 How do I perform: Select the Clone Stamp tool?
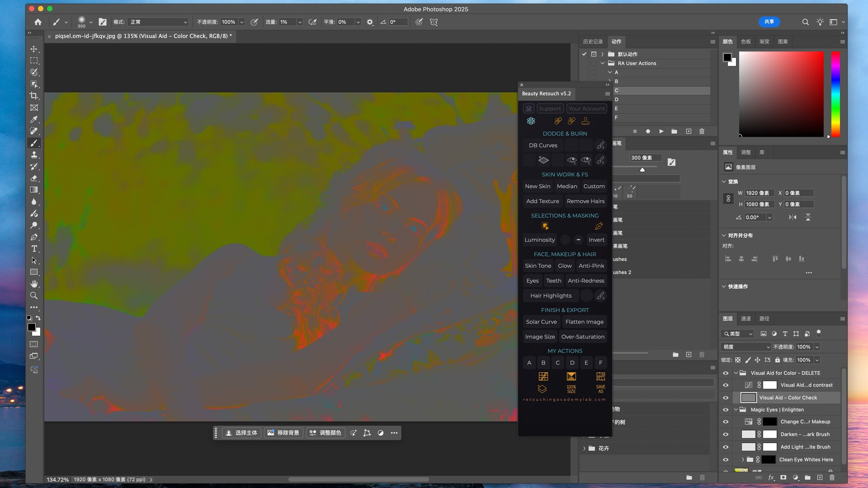tap(34, 155)
